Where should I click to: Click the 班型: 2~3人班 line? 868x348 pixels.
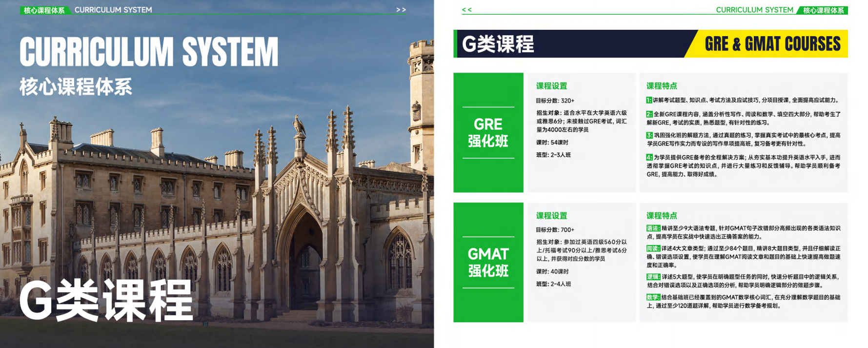click(553, 155)
